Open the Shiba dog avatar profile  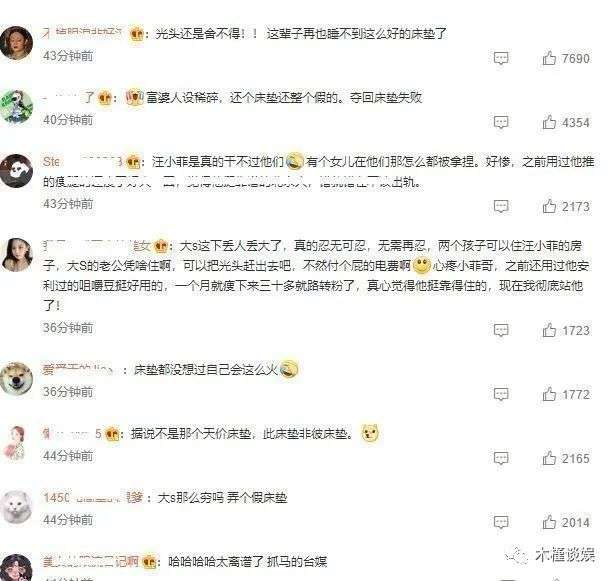pos(16,378)
